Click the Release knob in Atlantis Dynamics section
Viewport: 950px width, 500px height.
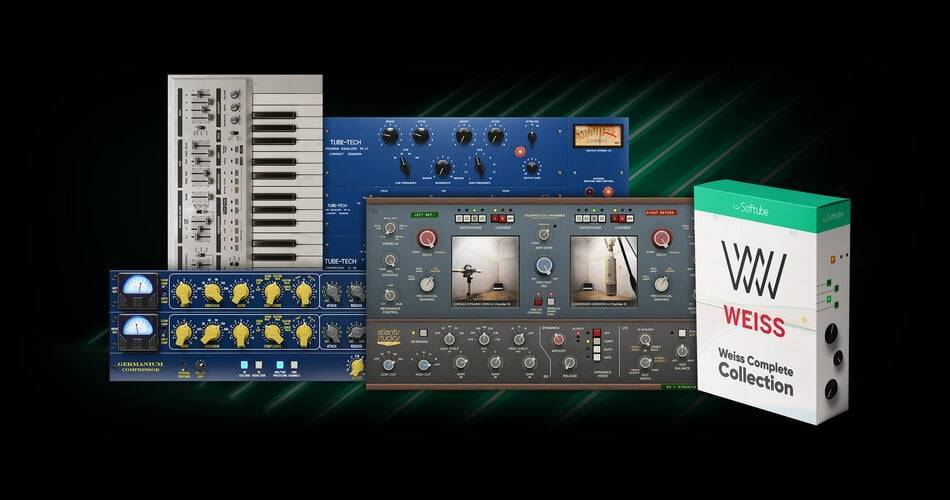[x=569, y=363]
